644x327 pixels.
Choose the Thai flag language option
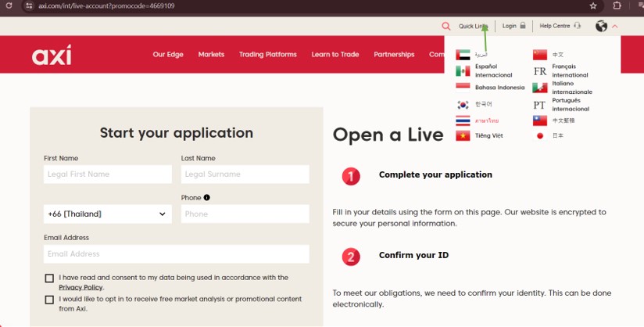477,120
